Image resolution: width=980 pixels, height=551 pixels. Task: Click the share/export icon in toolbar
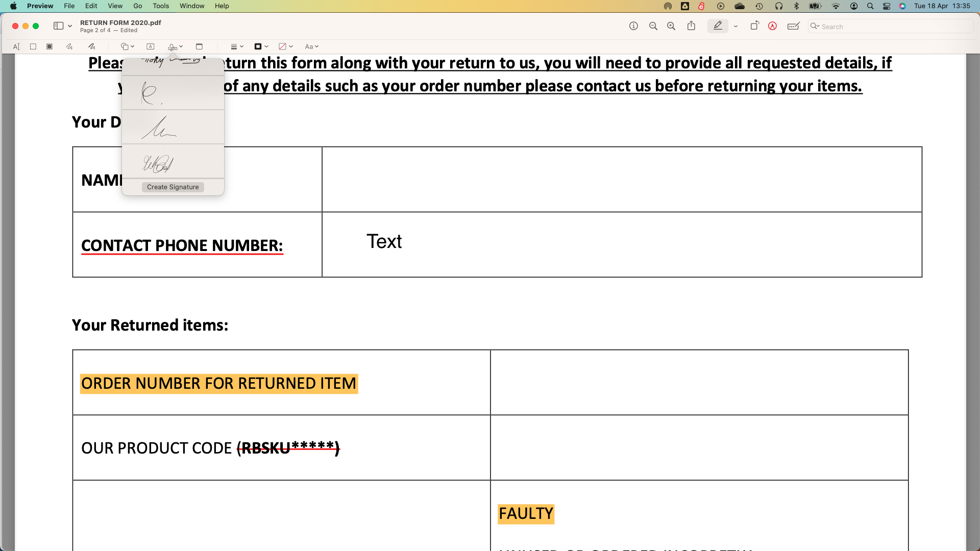(691, 26)
